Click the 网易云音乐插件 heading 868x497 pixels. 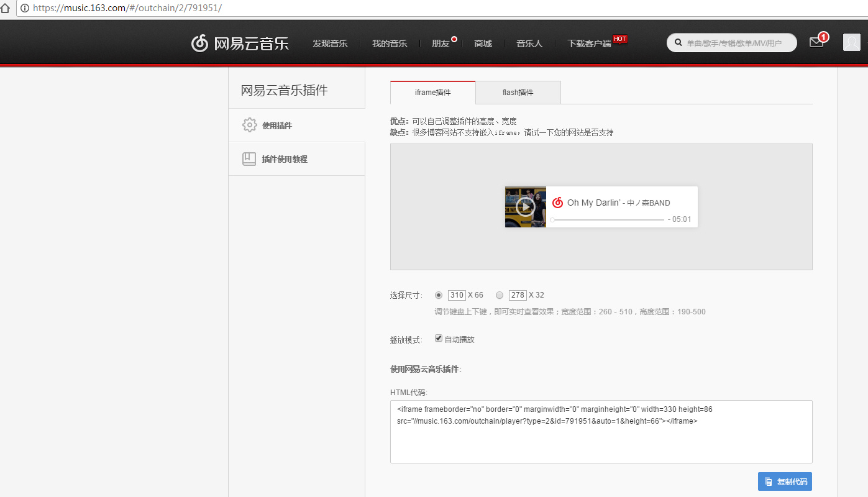[284, 91]
